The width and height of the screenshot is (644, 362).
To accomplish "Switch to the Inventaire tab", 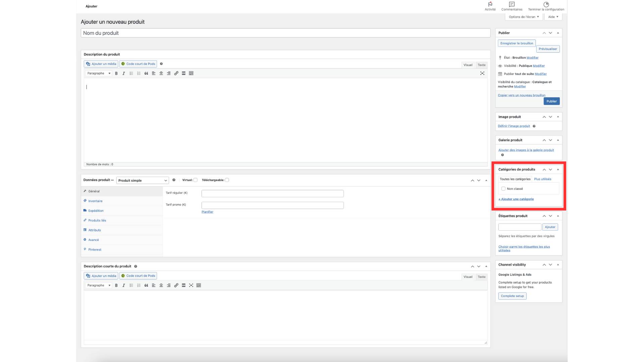I will [x=95, y=201].
